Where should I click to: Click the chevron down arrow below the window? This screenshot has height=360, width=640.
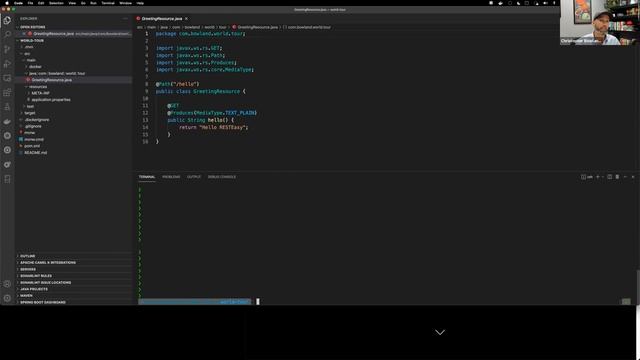coord(440,332)
